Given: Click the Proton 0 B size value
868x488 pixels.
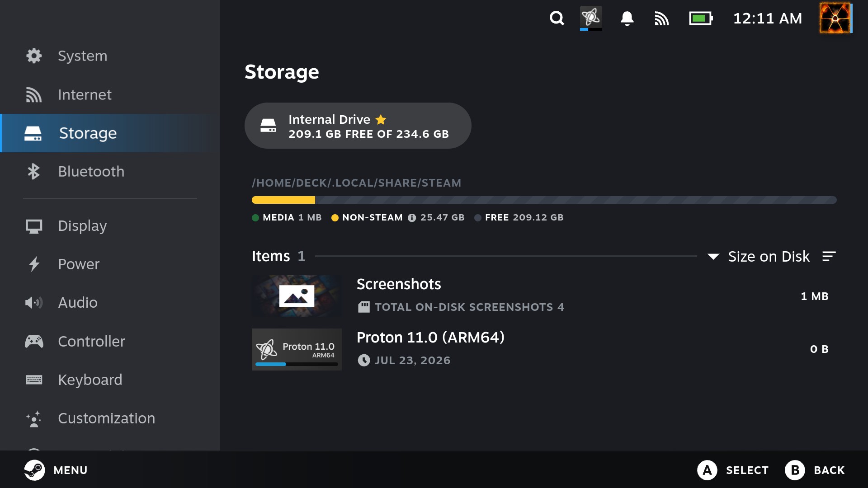Looking at the screenshot, I should pyautogui.click(x=819, y=349).
